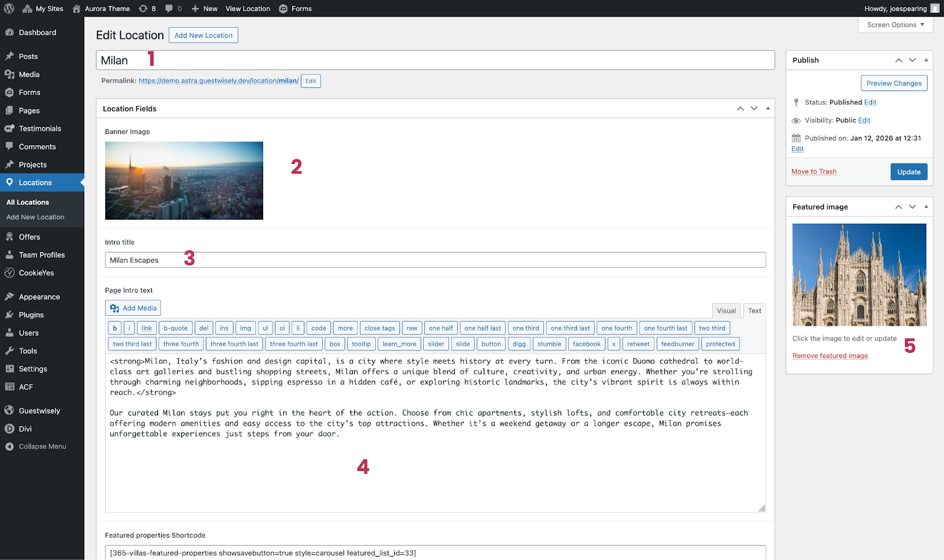Click the Projects pushpin icon
Screen dimensions: 944x560
click(9, 165)
